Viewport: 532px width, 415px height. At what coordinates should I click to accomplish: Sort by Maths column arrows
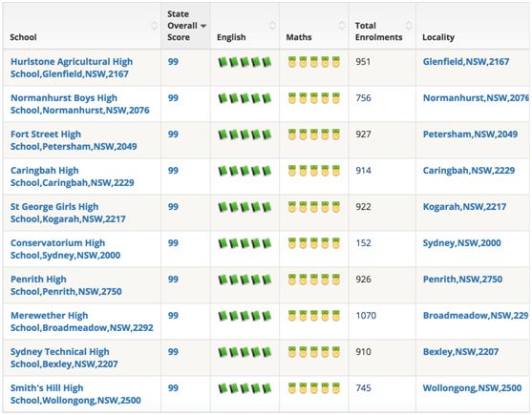(342, 26)
